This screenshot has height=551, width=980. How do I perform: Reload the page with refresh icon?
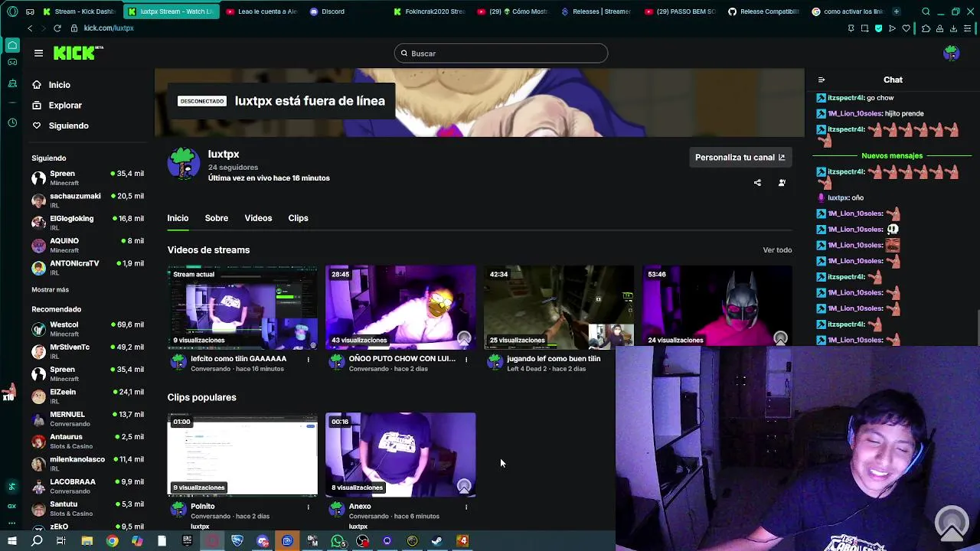tap(57, 28)
